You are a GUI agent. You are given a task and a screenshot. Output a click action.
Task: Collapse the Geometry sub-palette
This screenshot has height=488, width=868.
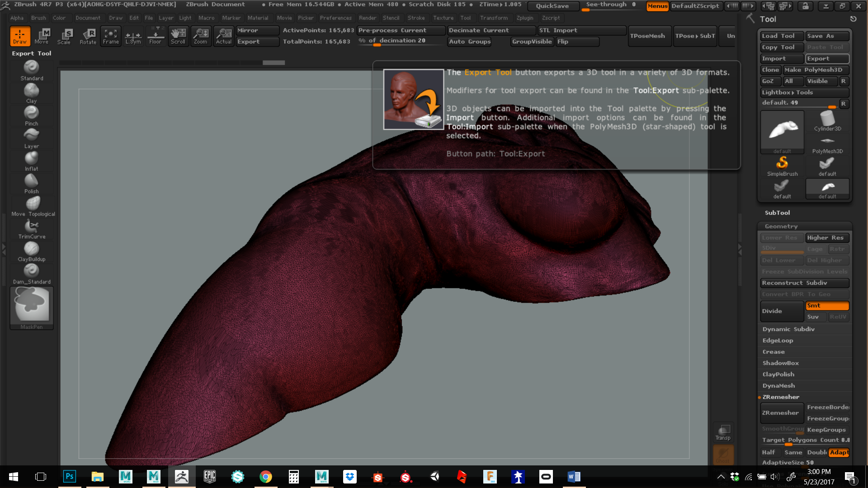point(781,226)
